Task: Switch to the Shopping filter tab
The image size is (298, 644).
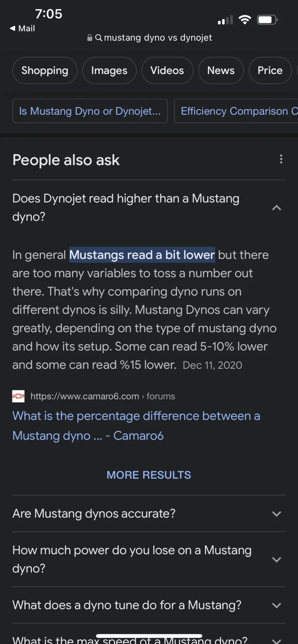Action: point(45,70)
